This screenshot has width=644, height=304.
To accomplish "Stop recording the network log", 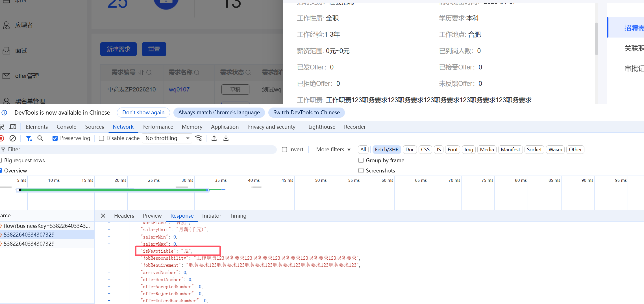I will (2, 138).
